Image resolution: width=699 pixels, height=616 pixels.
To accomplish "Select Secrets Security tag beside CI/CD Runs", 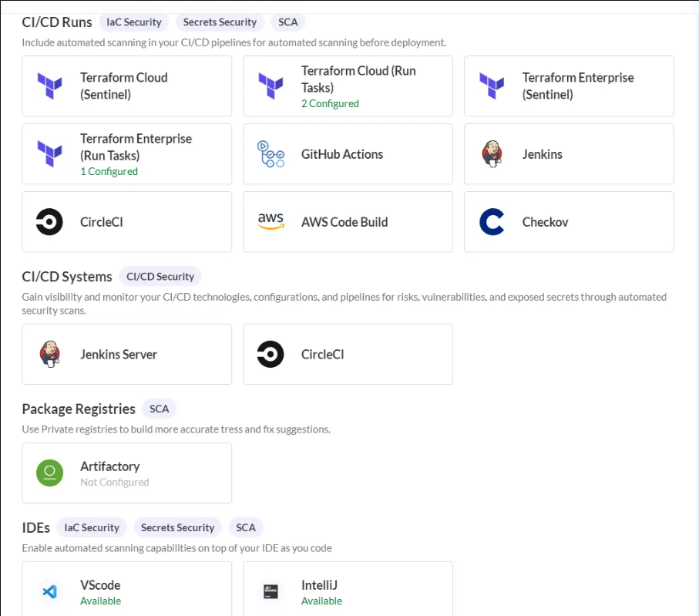I will point(220,22).
